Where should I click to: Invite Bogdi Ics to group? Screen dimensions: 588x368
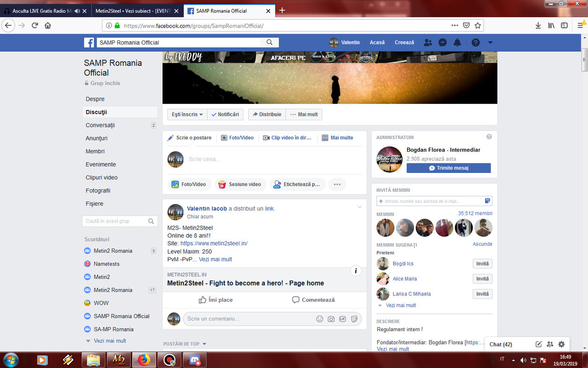click(482, 264)
